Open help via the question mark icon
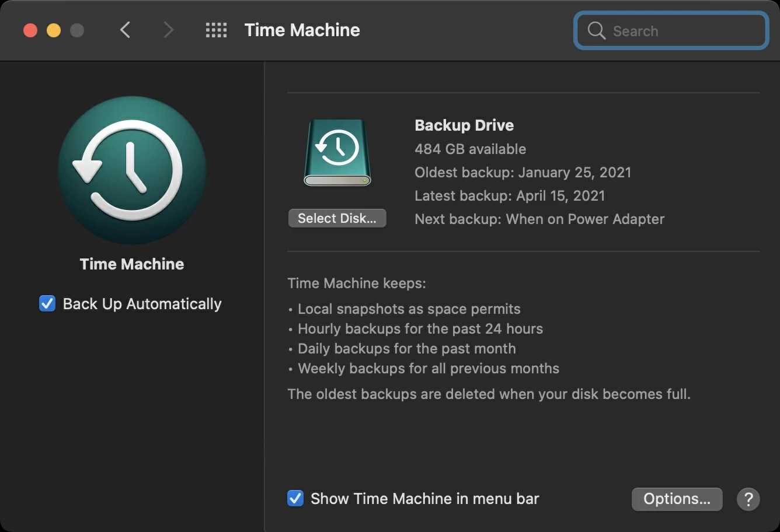 (x=748, y=499)
